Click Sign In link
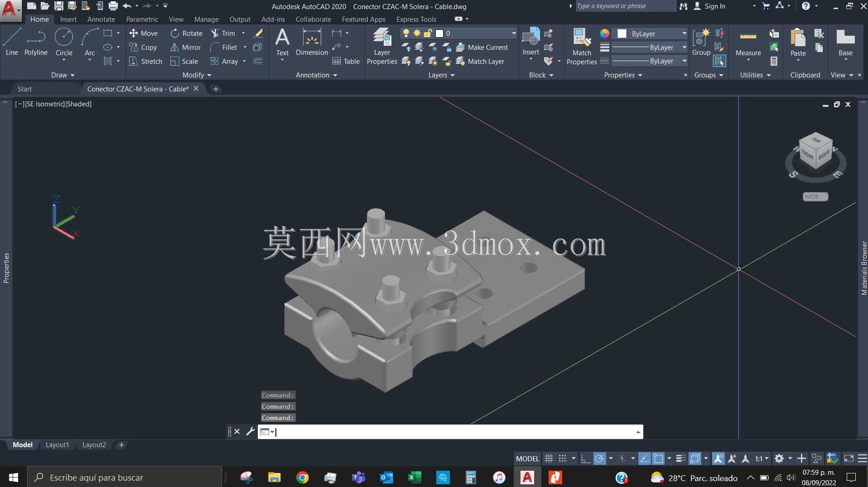 pyautogui.click(x=714, y=6)
